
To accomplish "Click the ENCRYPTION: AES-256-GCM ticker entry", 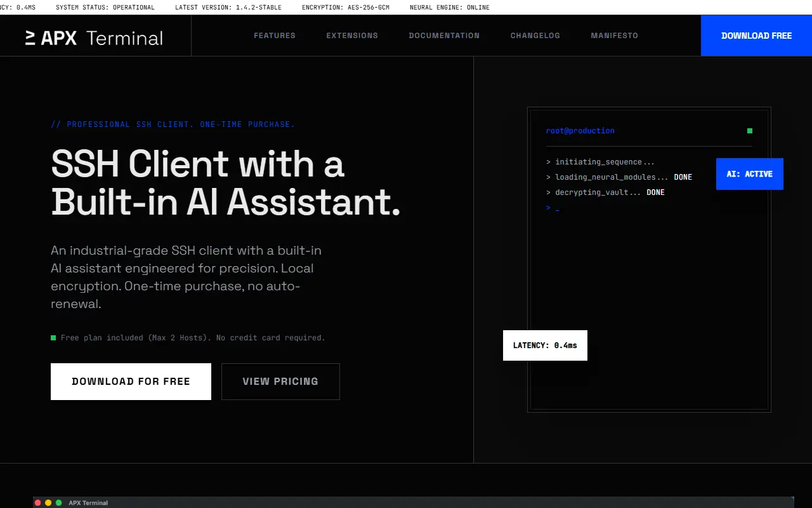I will tap(346, 8).
